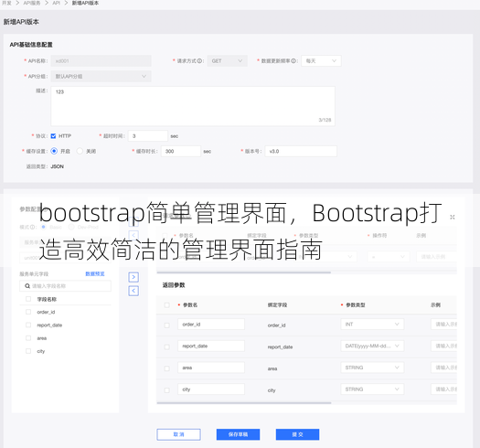
Task: Click the left arrow transfer button below 数据预览
Action: [133, 291]
